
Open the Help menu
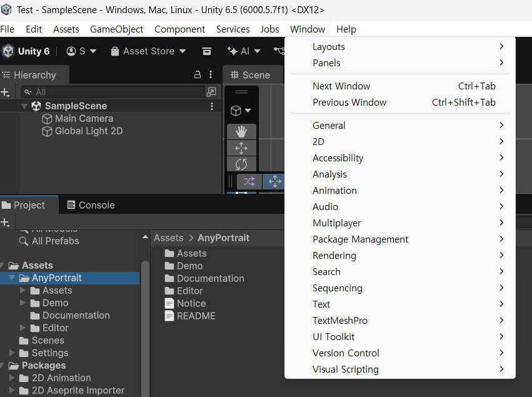(x=346, y=29)
